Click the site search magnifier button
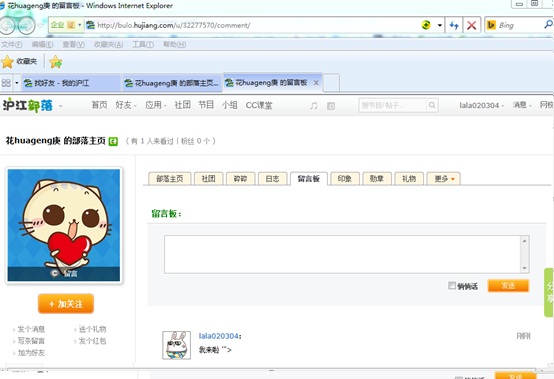Screen dimensions: 554x379 pyautogui.click(x=432, y=105)
